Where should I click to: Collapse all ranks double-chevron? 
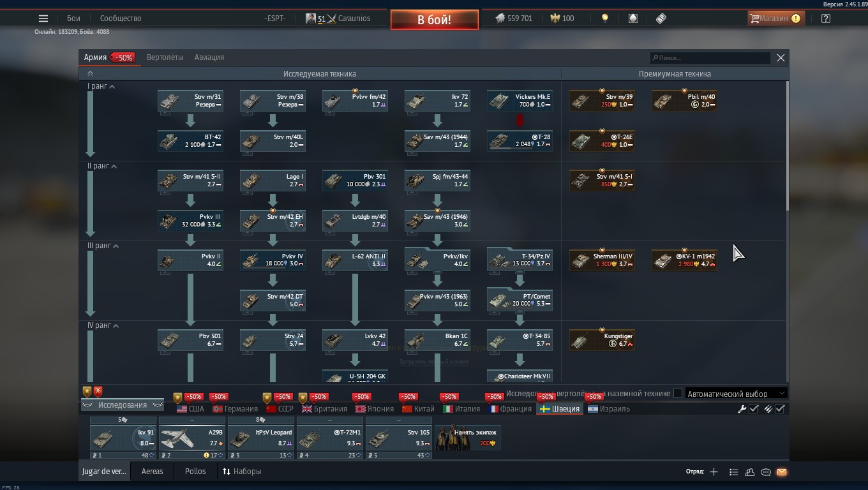(90, 74)
